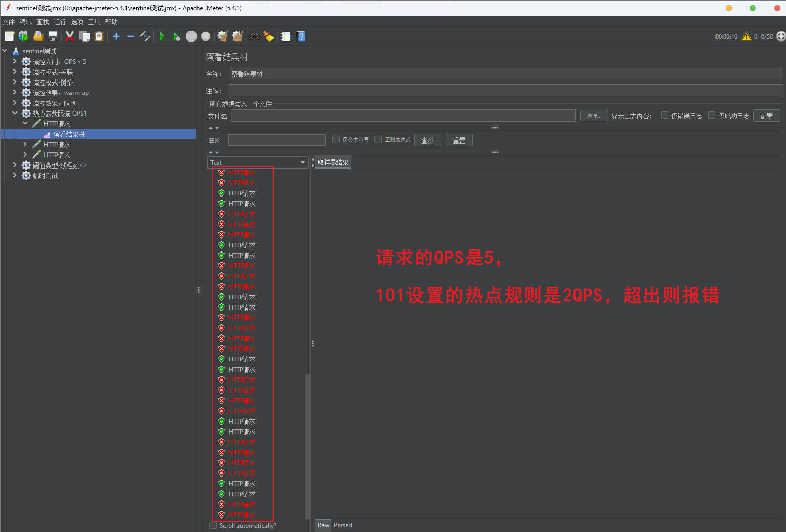Click the 注释 input field
Viewport: 786px width, 532px height.
click(506, 90)
